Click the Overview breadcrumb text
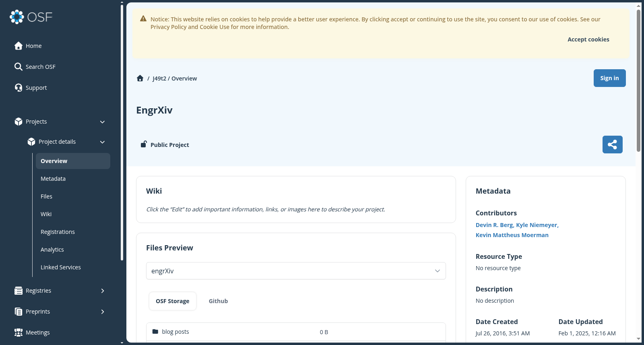 (x=184, y=79)
